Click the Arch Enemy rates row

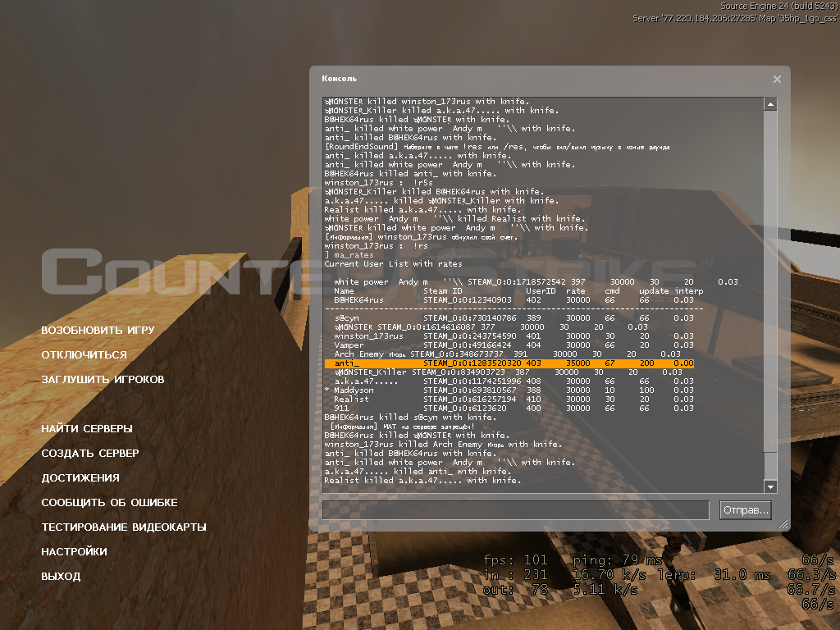pyautogui.click(x=507, y=354)
